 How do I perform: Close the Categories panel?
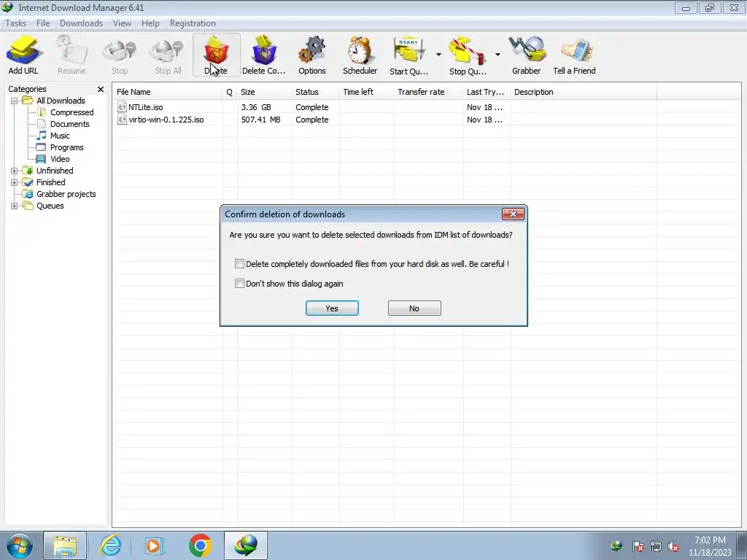point(101,89)
